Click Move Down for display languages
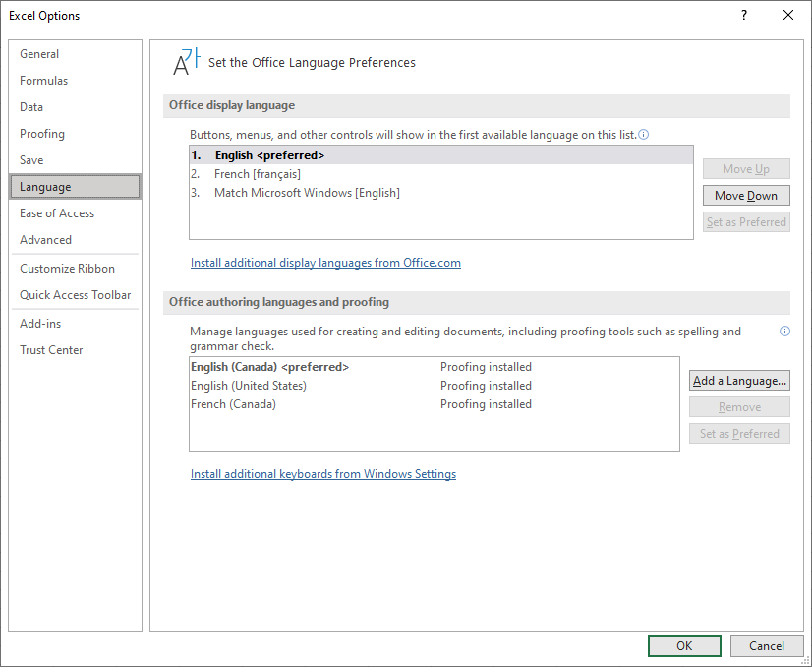The height and width of the screenshot is (667, 812). (745, 195)
